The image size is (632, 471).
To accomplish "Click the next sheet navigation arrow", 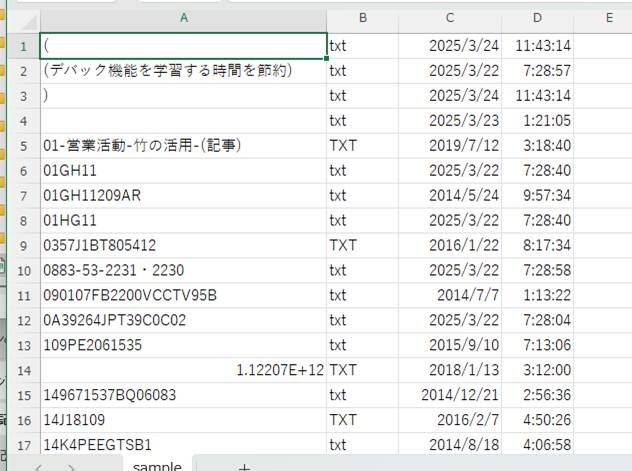I will [69, 466].
